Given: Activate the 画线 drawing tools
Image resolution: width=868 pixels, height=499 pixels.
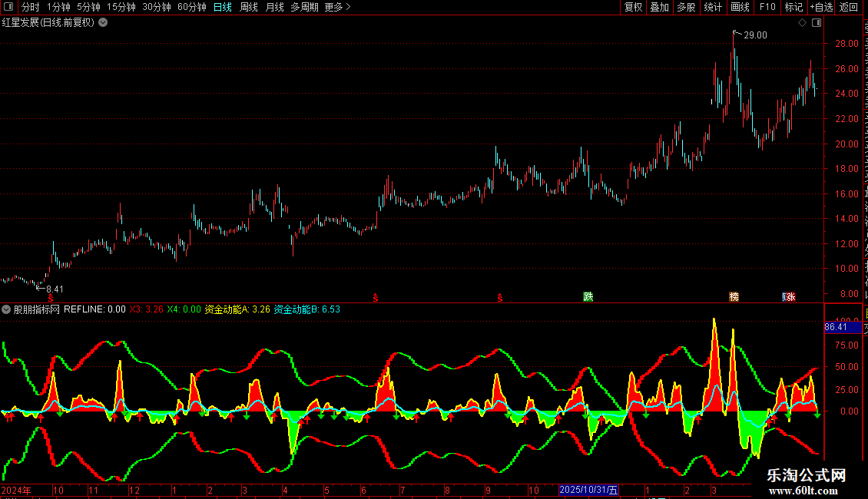Looking at the screenshot, I should point(740,7).
